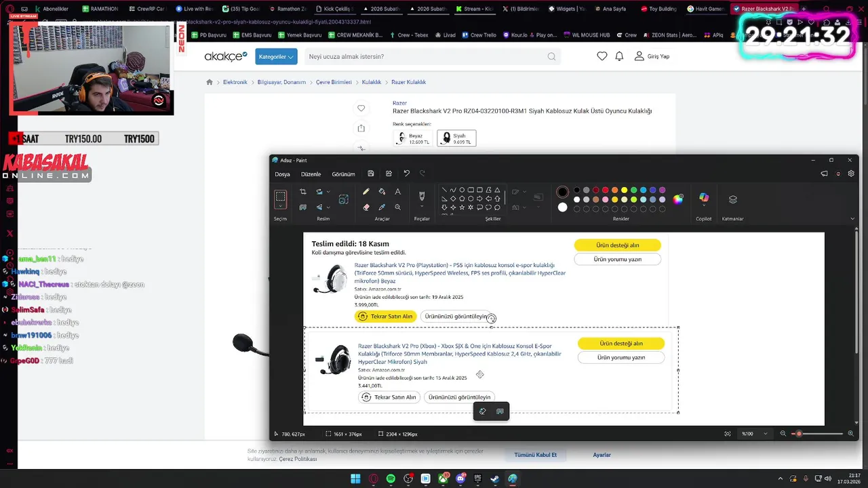Open the Dosya menu in Paint
The height and width of the screenshot is (488, 868).
pos(282,174)
